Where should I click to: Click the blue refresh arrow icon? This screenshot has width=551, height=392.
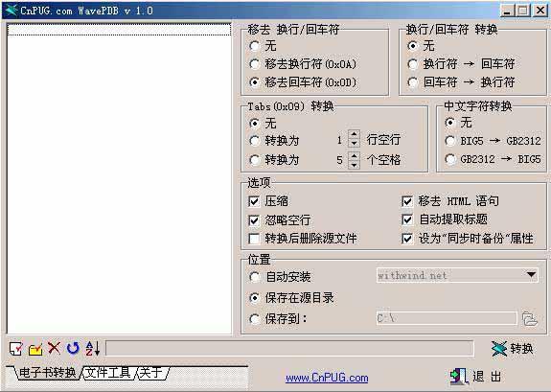click(73, 348)
